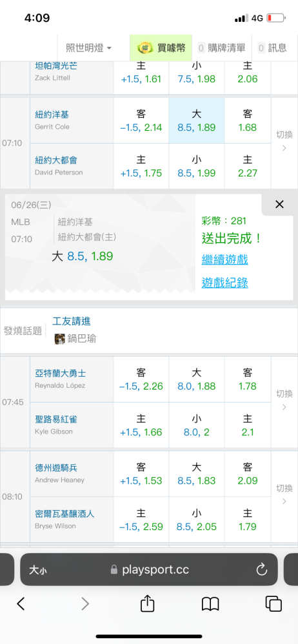Select 小 8.5, 1.99 for 紐約大都會

(x=197, y=166)
